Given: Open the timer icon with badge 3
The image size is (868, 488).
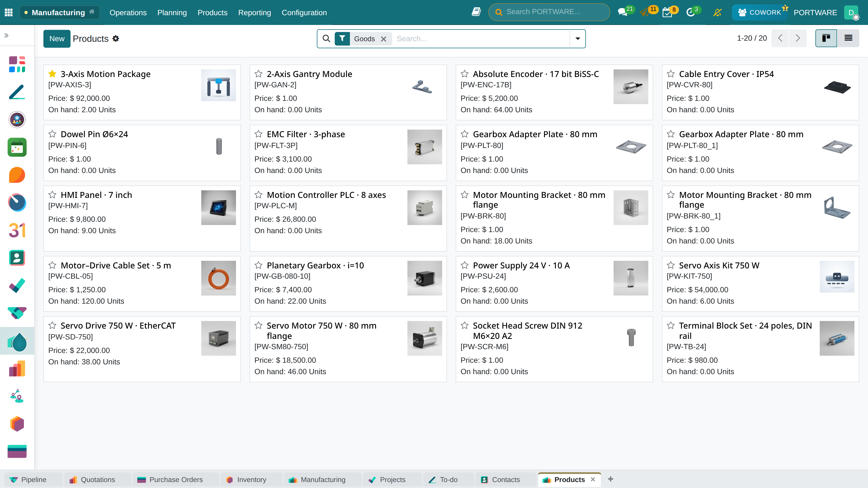Looking at the screenshot, I should point(690,12).
